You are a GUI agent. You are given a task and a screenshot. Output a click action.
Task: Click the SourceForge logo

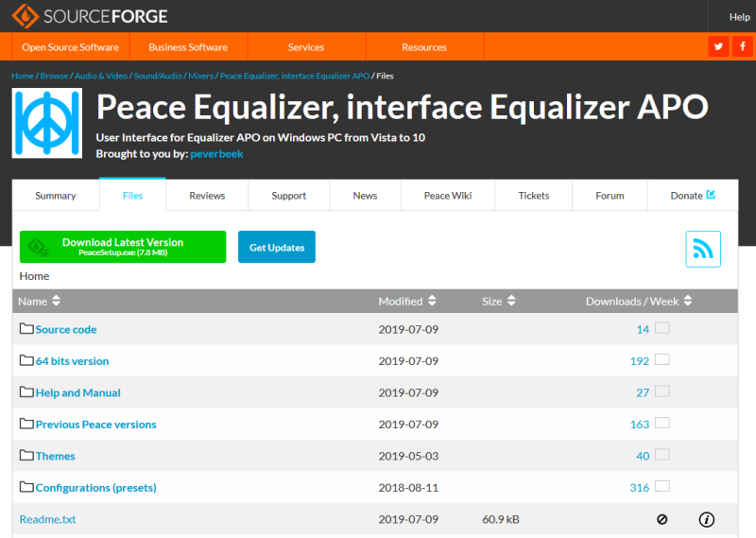tap(90, 16)
